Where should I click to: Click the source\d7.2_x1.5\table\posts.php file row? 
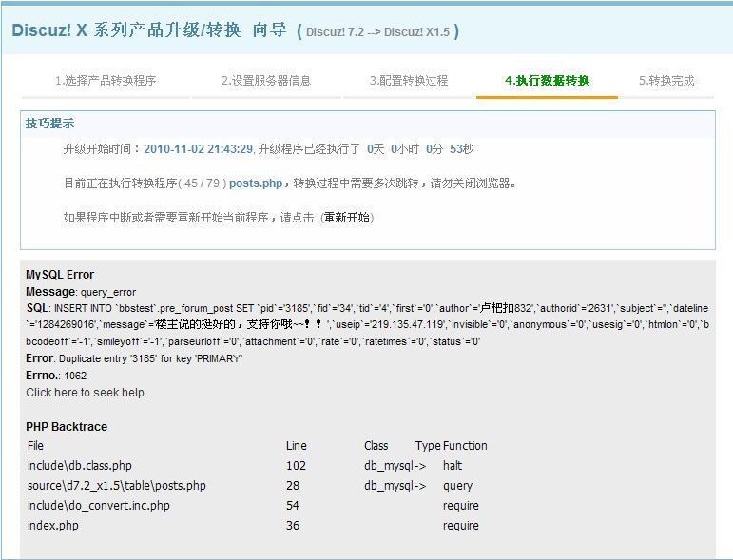point(117,486)
